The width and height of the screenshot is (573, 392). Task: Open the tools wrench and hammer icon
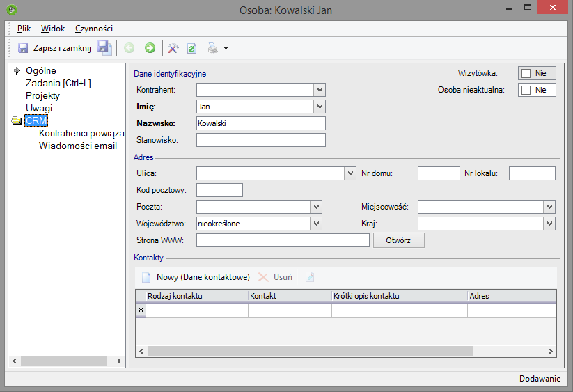click(x=173, y=48)
